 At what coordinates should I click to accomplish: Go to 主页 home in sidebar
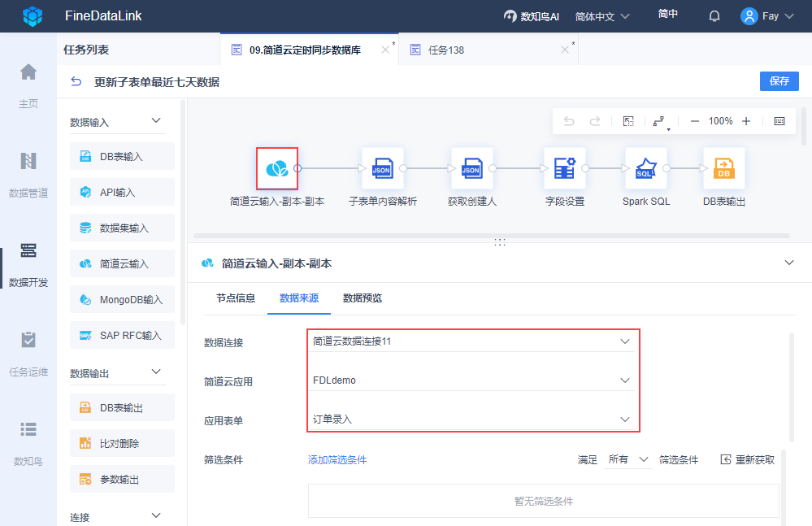28,85
